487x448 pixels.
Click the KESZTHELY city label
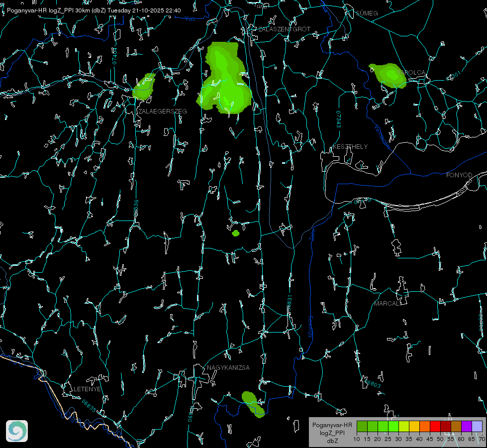tap(350, 147)
